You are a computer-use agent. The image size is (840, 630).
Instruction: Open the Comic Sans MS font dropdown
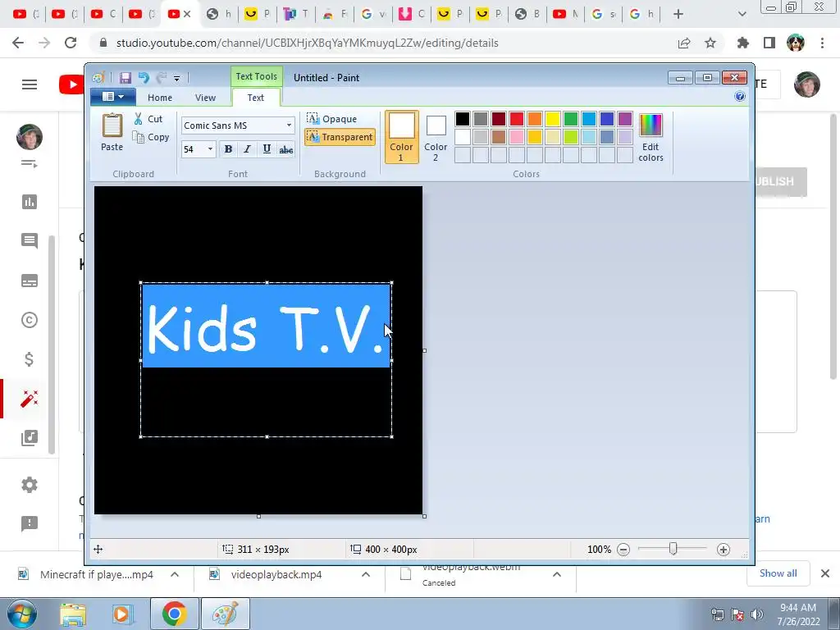[x=289, y=126]
